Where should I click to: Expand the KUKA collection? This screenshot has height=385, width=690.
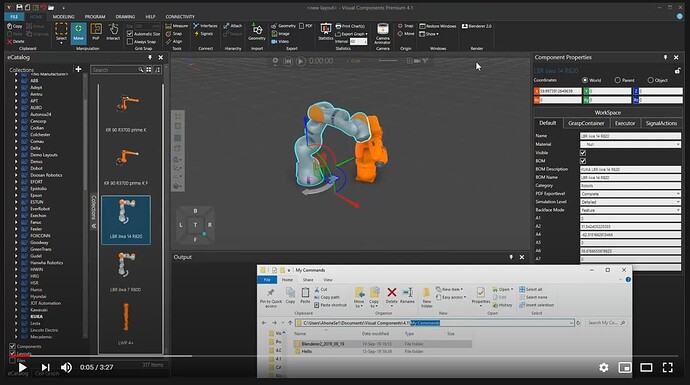tap(16, 316)
